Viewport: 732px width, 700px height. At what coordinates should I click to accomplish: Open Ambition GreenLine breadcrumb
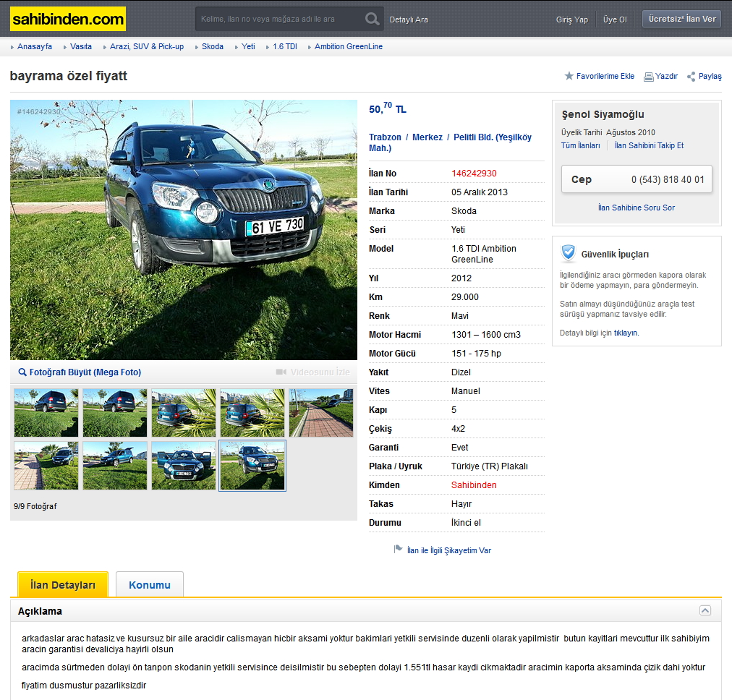coord(348,47)
